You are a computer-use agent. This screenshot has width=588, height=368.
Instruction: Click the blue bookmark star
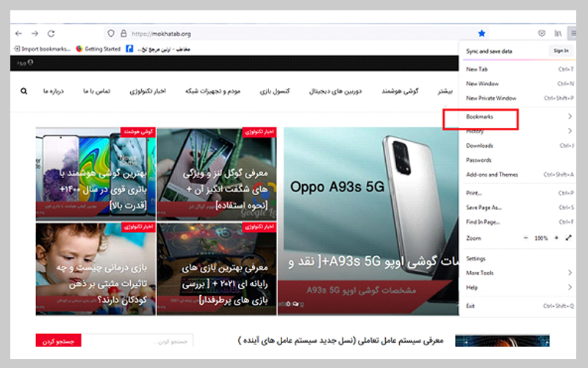click(x=482, y=33)
